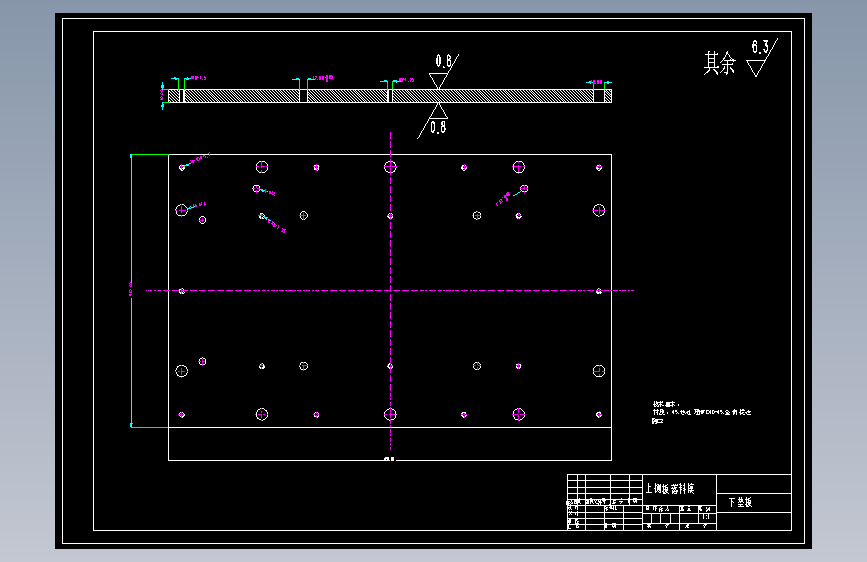Pick the bottom hole on the vertical centerline
The image size is (867, 562).
(390, 414)
